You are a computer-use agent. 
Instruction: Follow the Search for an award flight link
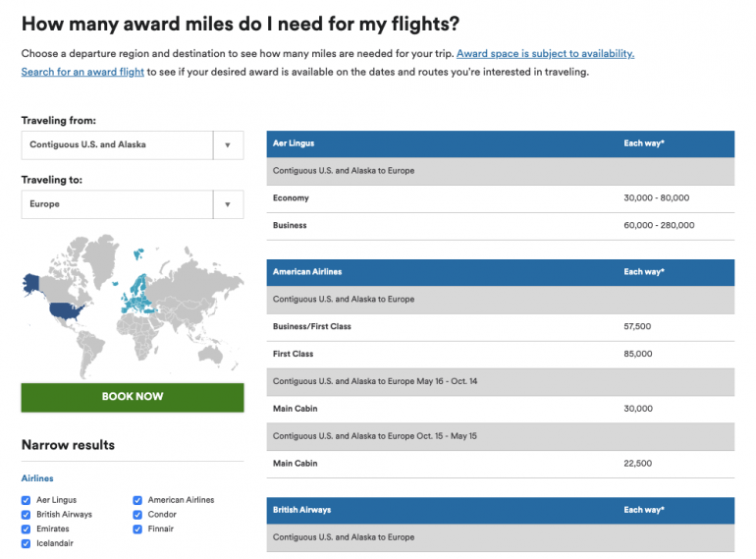click(82, 72)
